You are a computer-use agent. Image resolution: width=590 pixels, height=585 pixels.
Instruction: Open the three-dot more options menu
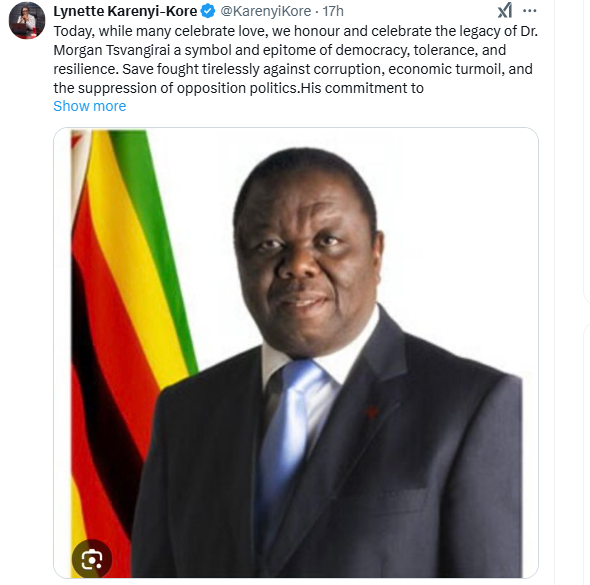[529, 11]
